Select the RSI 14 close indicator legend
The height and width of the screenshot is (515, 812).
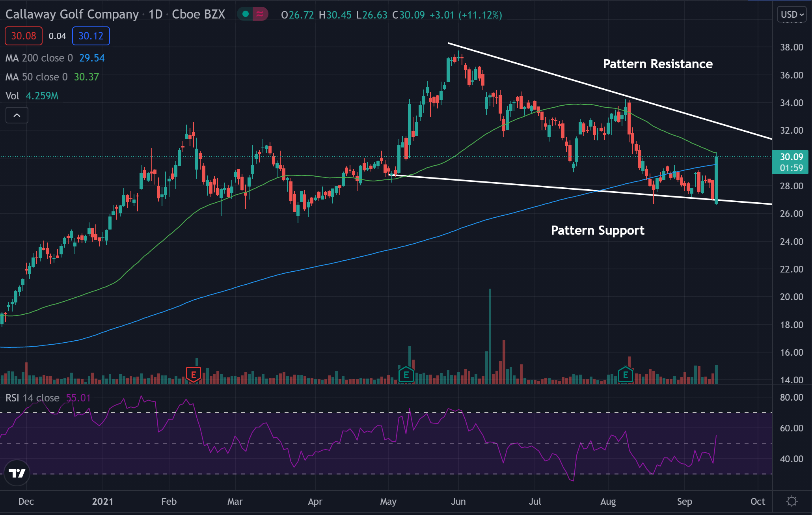pyautogui.click(x=48, y=398)
